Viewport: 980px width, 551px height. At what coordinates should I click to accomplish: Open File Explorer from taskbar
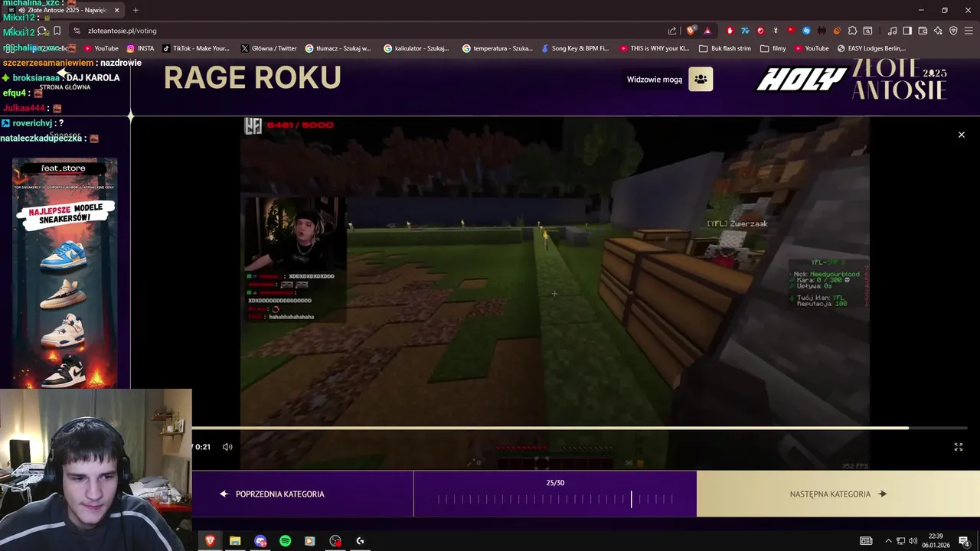point(235,541)
